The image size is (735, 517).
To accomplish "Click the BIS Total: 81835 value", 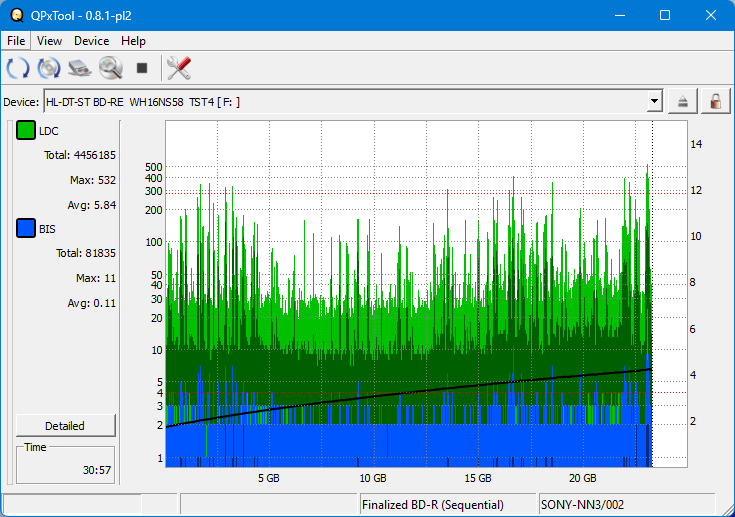I will pyautogui.click(x=86, y=253).
